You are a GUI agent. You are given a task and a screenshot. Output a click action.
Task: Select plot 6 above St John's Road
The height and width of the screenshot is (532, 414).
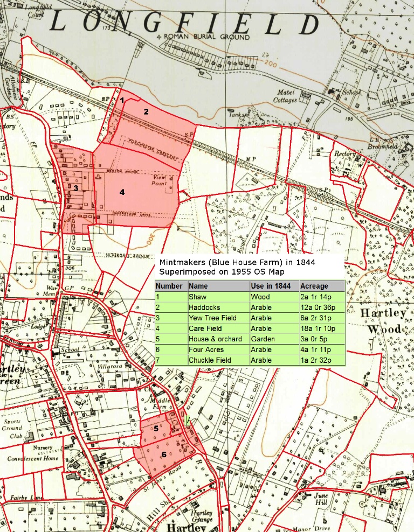[x=164, y=454]
